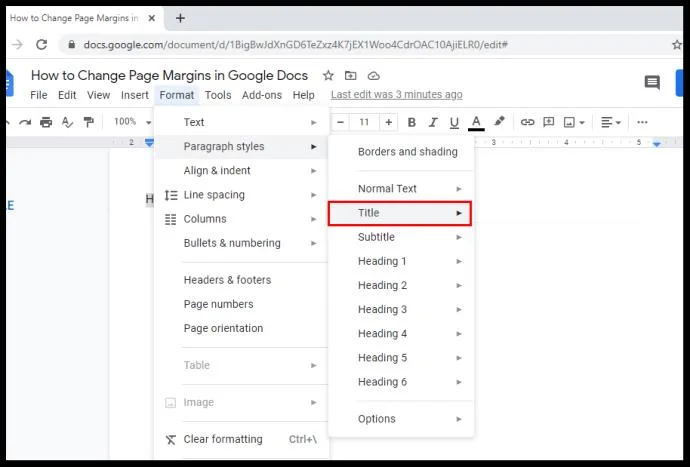The height and width of the screenshot is (467, 690).
Task: Open a new browser tab
Action: pyautogui.click(x=180, y=18)
